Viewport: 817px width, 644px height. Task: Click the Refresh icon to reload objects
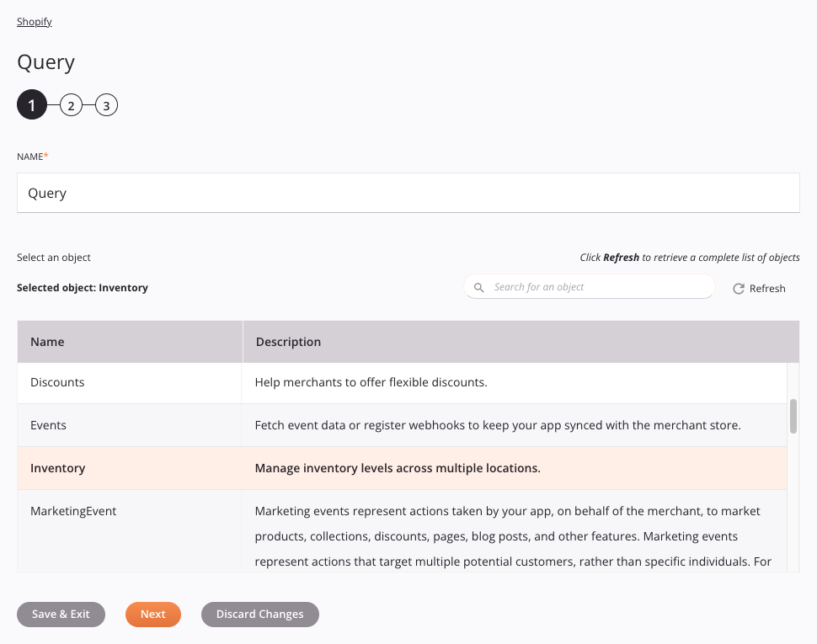758,288
